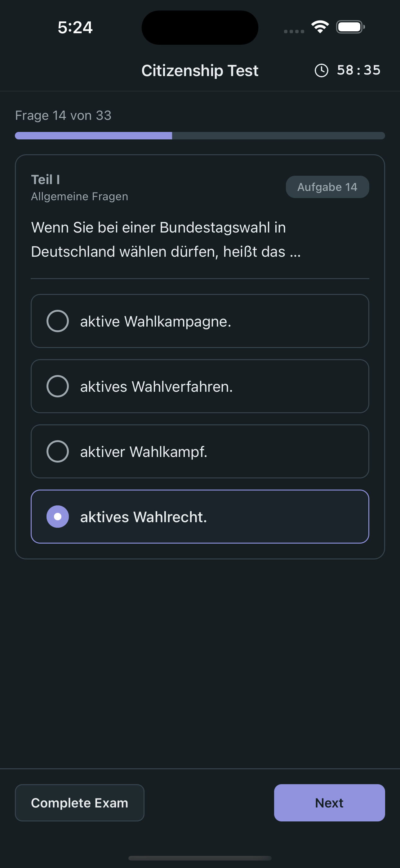Tap the home indicator bar

200,858
